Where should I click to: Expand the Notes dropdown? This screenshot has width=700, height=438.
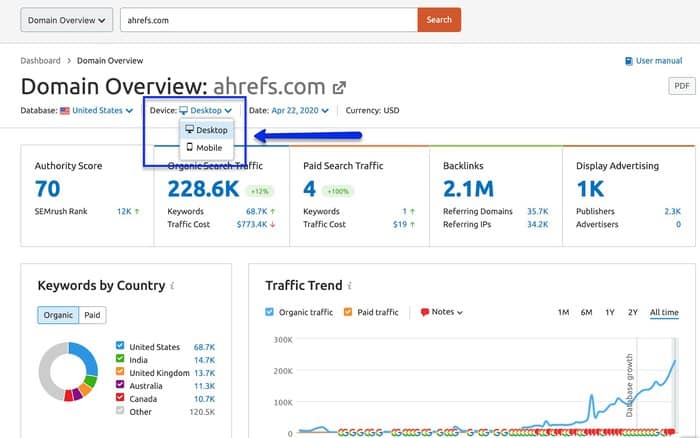447,312
